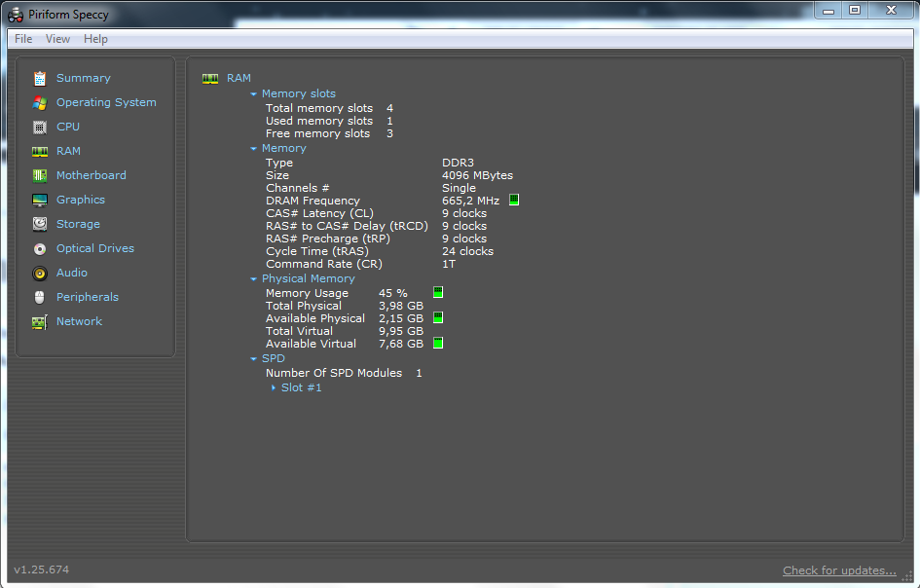920x588 pixels.
Task: Click the Physical Memory heading text
Action: (x=308, y=278)
